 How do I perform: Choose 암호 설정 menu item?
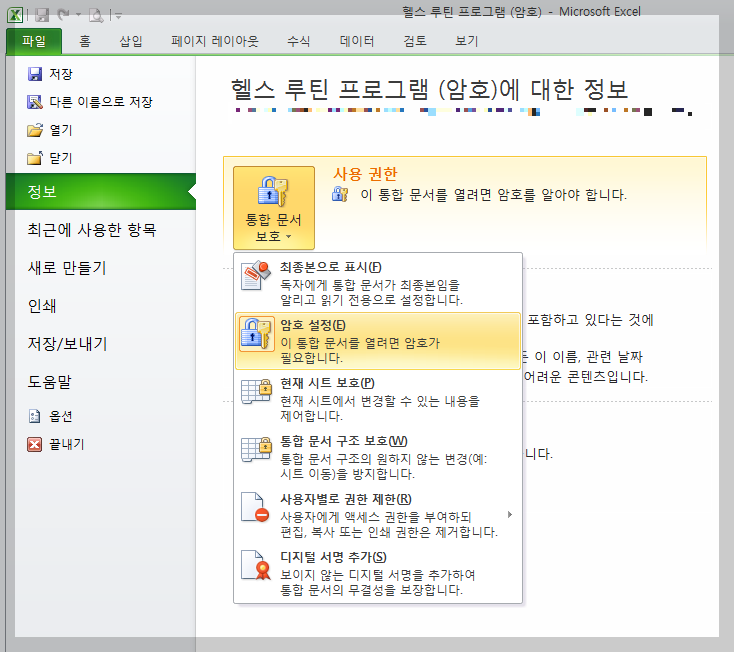tap(378, 341)
